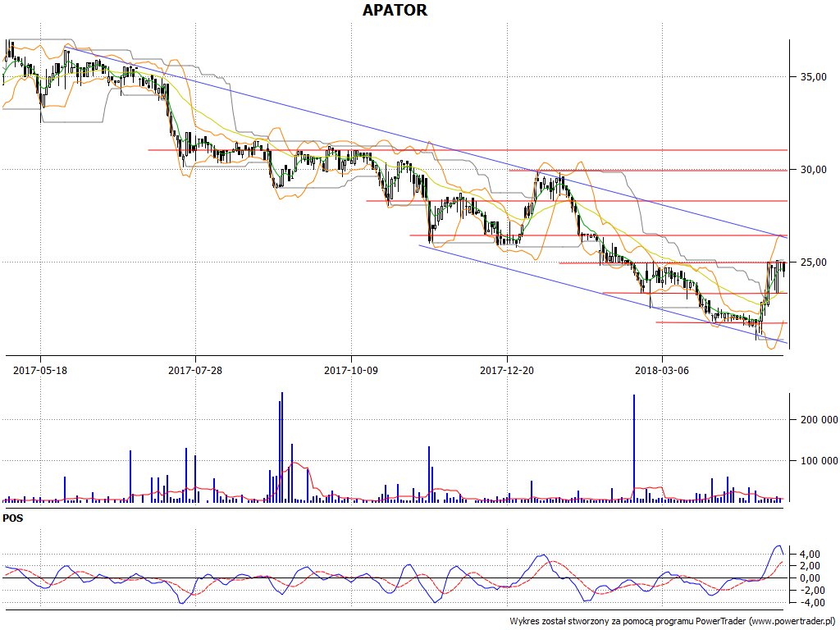Click the 25,00 price axis label
This screenshot has width=840, height=630.
coord(813,262)
